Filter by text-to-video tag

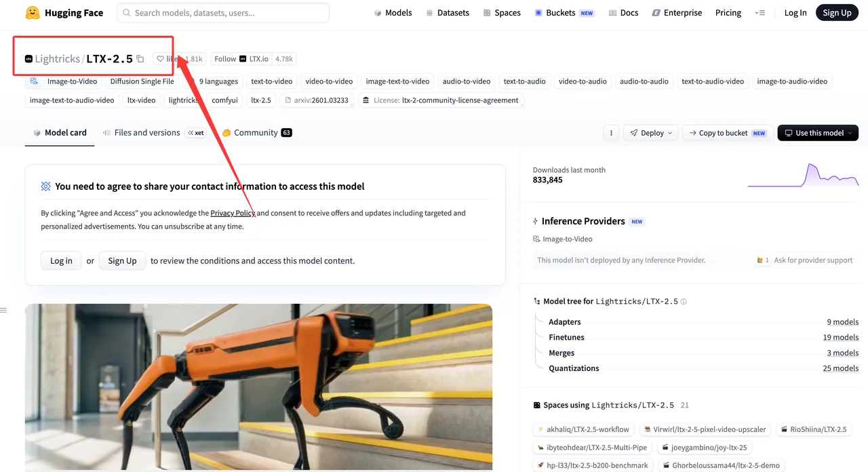tap(271, 81)
